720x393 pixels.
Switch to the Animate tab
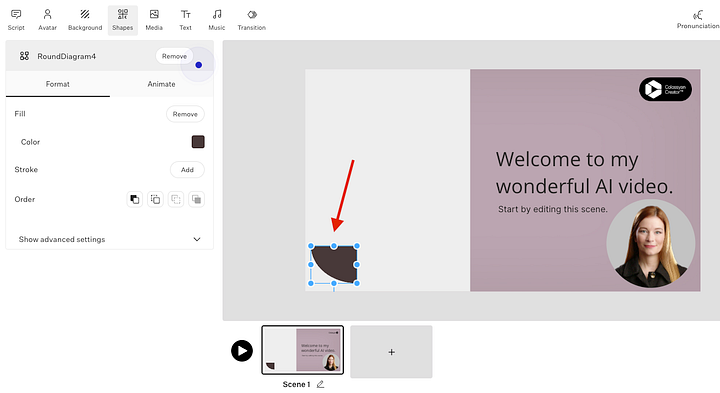(161, 84)
